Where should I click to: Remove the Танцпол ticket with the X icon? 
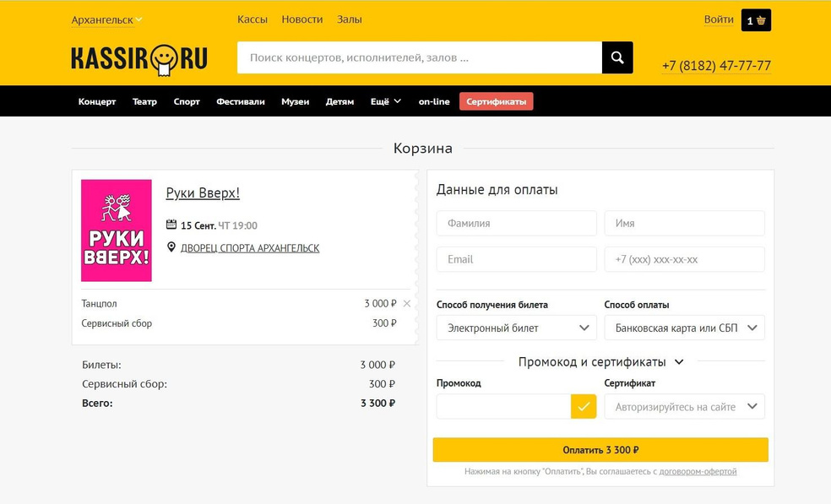[x=407, y=303]
